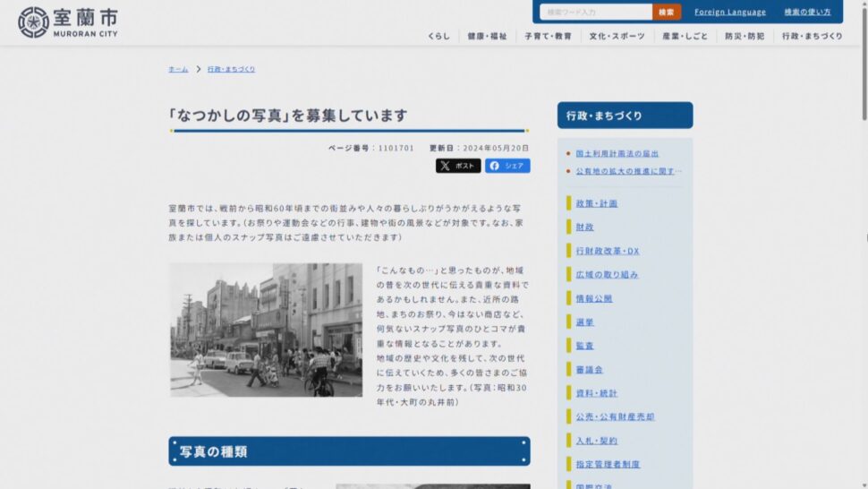
Task: Click the old street photo thumbnail
Action: (x=266, y=330)
